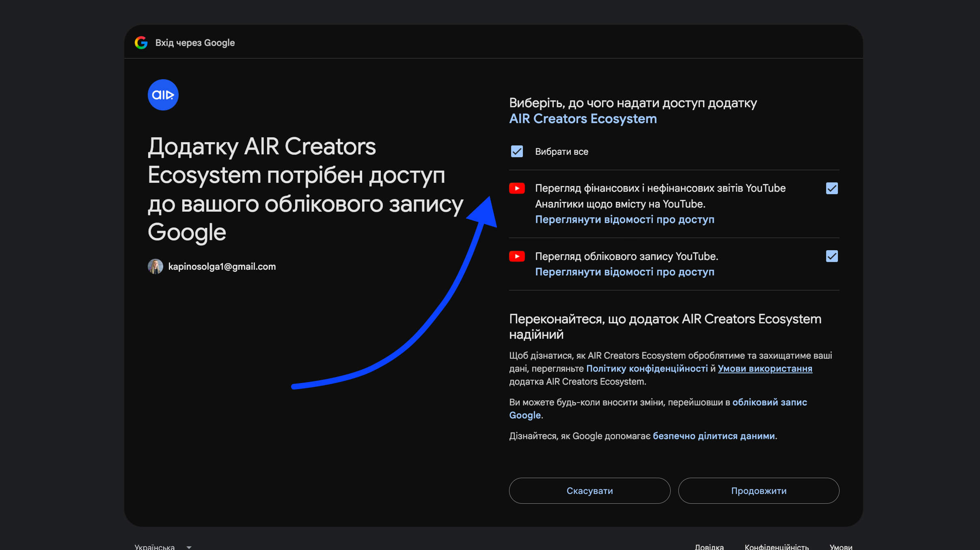Image resolution: width=980 pixels, height=550 pixels.
Task: Open the Конфіденційність footer link
Action: [776, 546]
